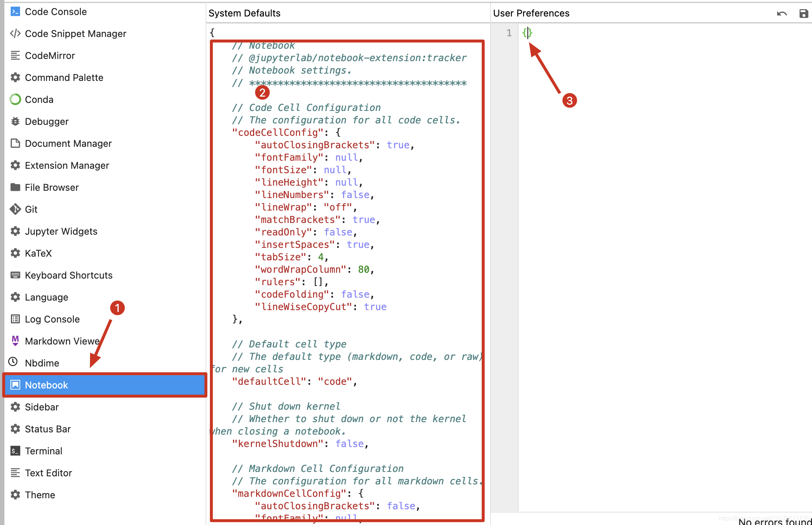Open the Text Editor settings
The width and height of the screenshot is (812, 525).
(x=48, y=473)
